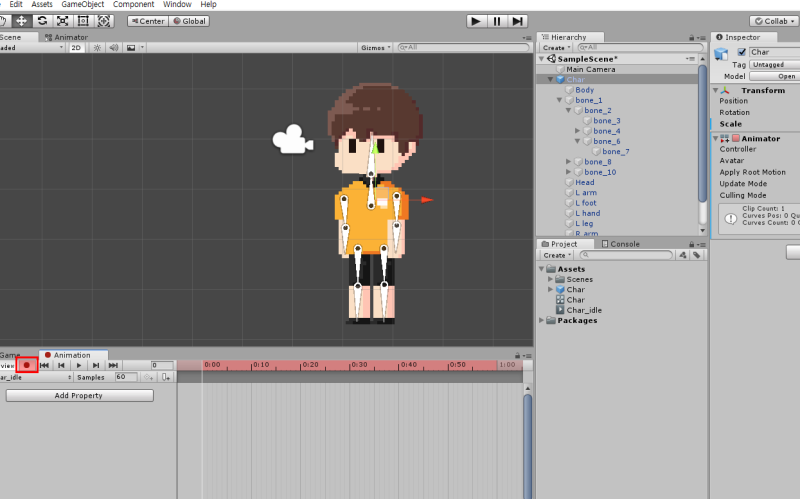Screen dimensions: 800x499
Task: Select bone_7 in Hierarchy
Action: click(616, 152)
